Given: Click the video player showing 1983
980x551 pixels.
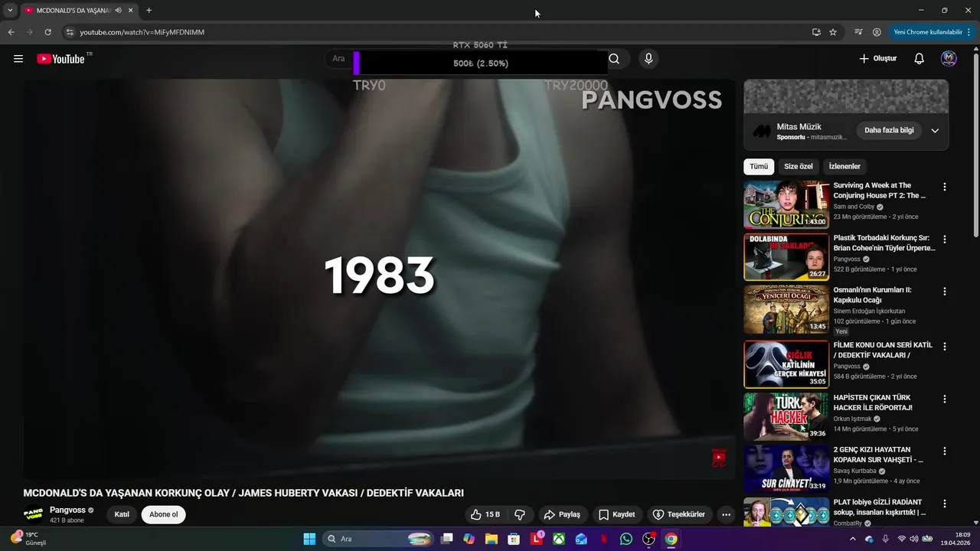Looking at the screenshot, I should click(x=379, y=279).
